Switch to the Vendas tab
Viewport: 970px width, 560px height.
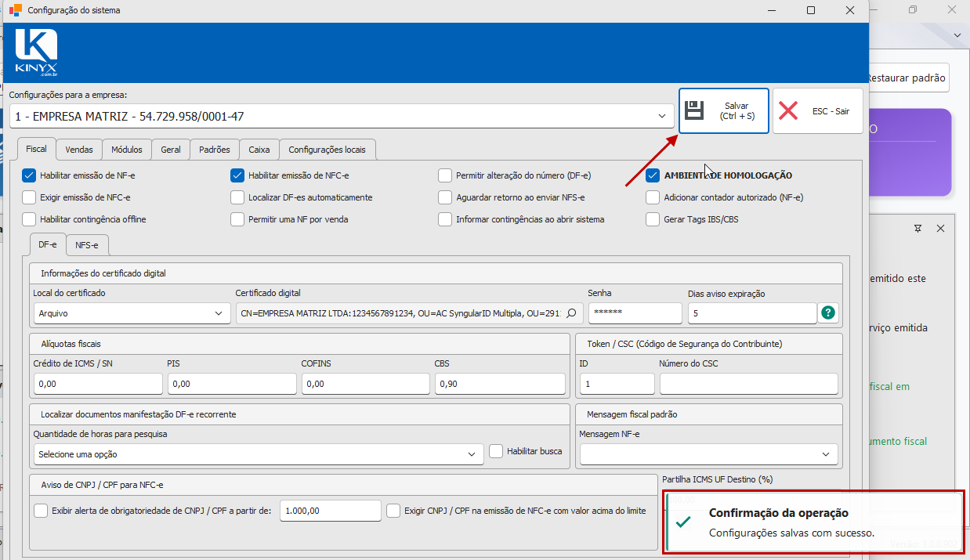[79, 150]
